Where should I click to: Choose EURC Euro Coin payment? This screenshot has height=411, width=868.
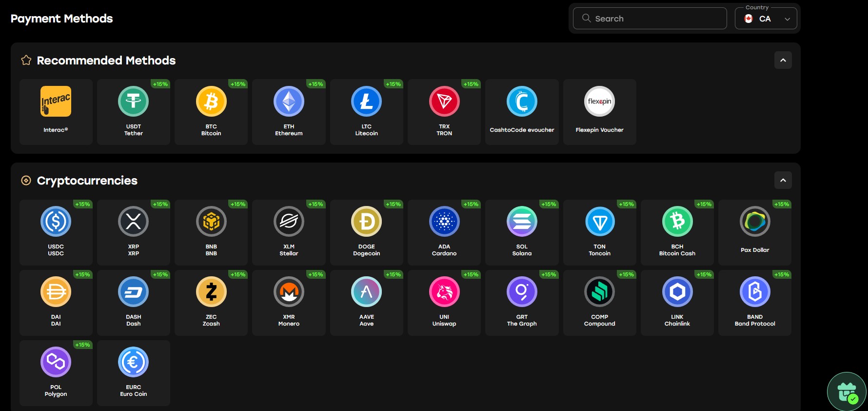pyautogui.click(x=133, y=372)
